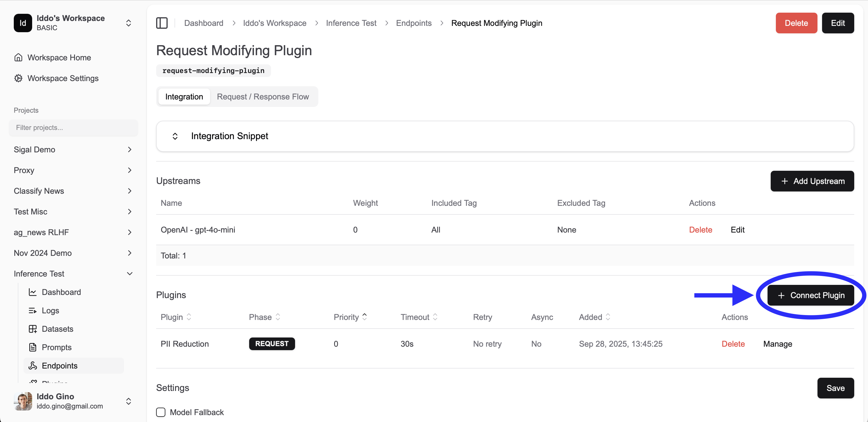The height and width of the screenshot is (422, 868).
Task: Navigate to Endpoints breadcrumb item
Action: coord(413,23)
